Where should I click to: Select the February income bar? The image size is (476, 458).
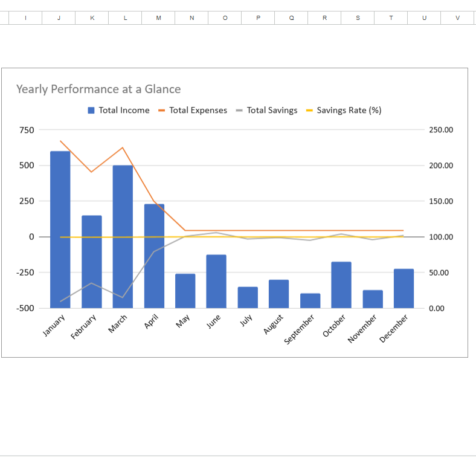(92, 262)
